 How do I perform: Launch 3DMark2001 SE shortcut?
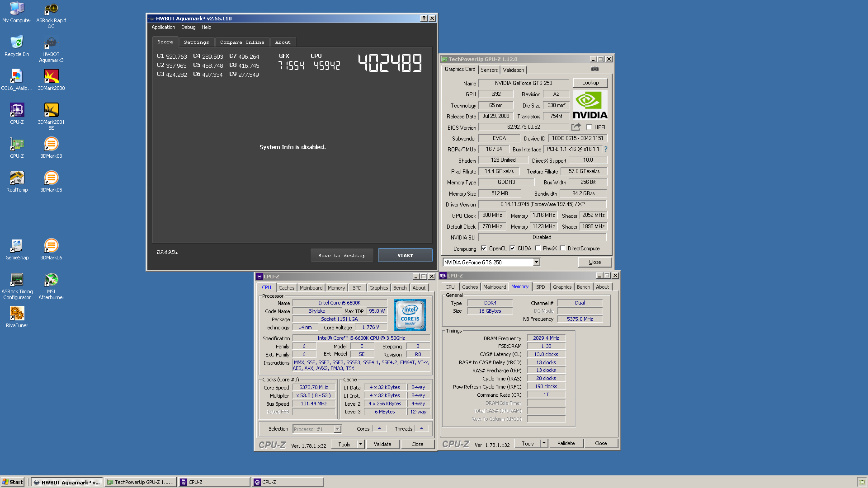[x=51, y=117]
